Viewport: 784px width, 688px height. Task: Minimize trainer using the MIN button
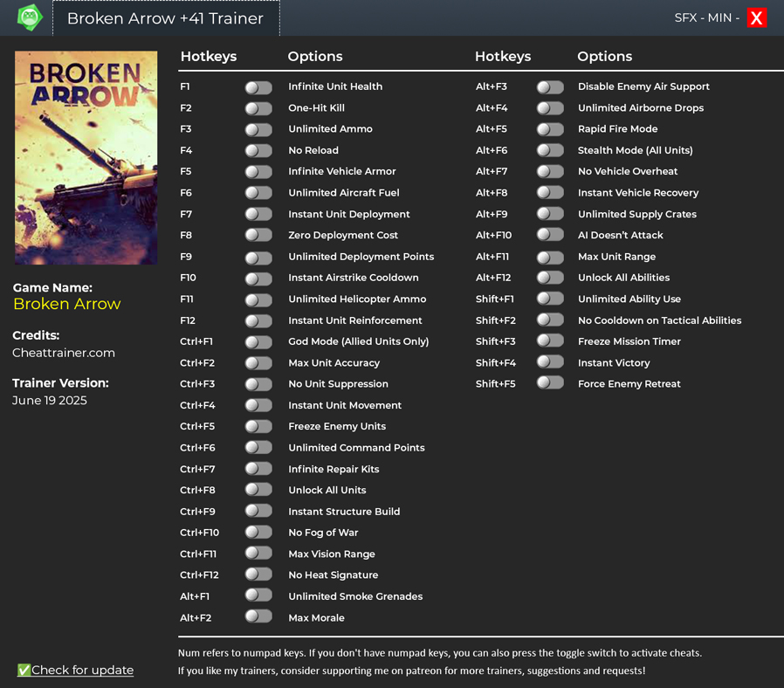pos(719,18)
